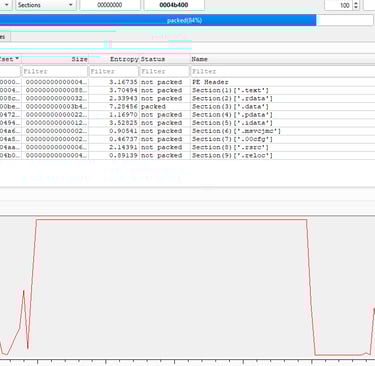Click the Filter box under Size

pos(55,71)
